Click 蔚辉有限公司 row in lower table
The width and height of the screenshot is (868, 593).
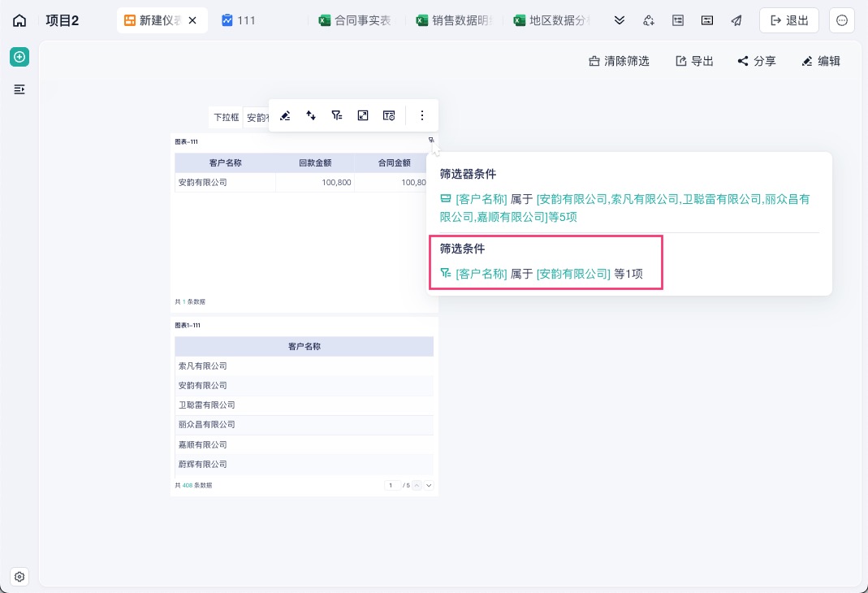[304, 465]
